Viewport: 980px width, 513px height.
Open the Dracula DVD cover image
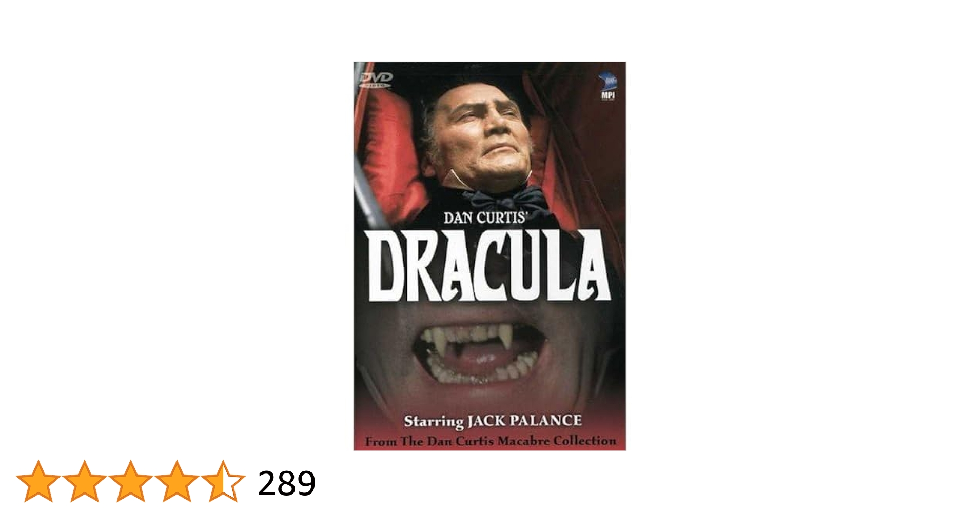pos(489,256)
